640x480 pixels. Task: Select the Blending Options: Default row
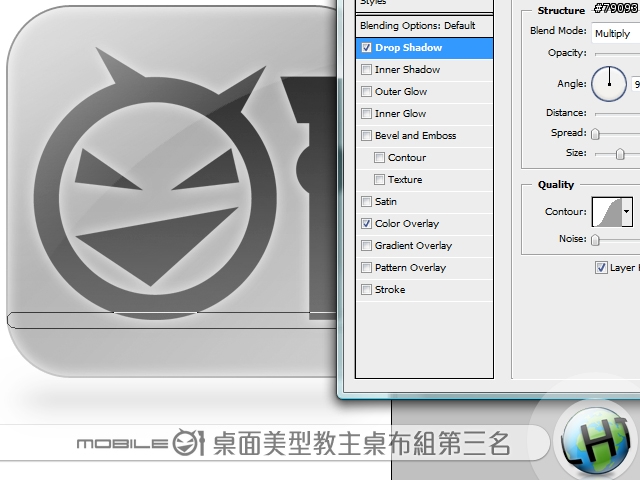click(x=424, y=26)
